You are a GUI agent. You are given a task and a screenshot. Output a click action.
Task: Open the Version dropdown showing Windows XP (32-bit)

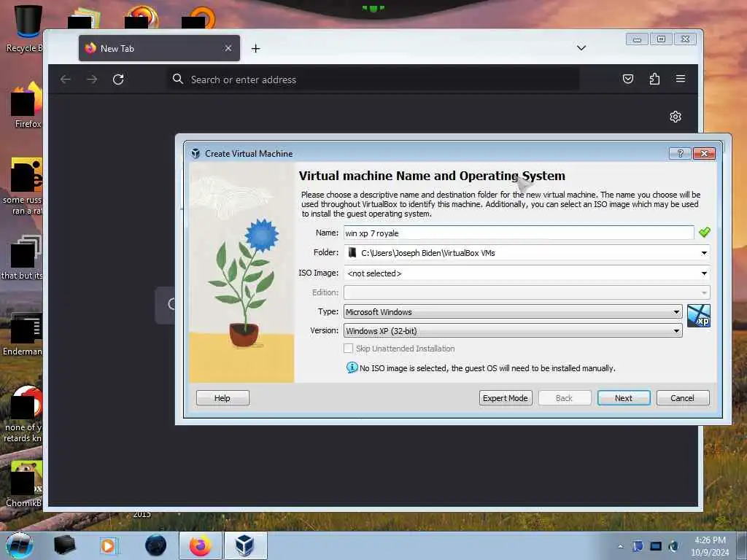pos(513,331)
